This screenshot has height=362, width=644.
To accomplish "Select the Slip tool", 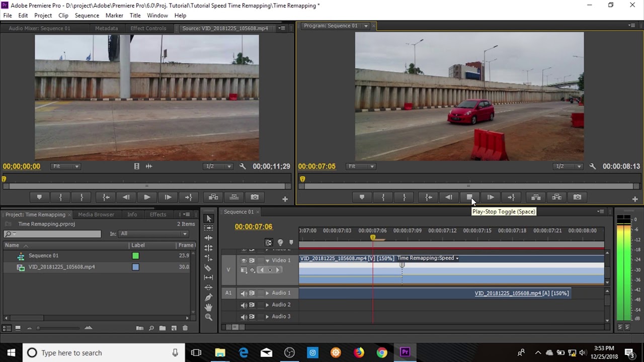I will [209, 277].
